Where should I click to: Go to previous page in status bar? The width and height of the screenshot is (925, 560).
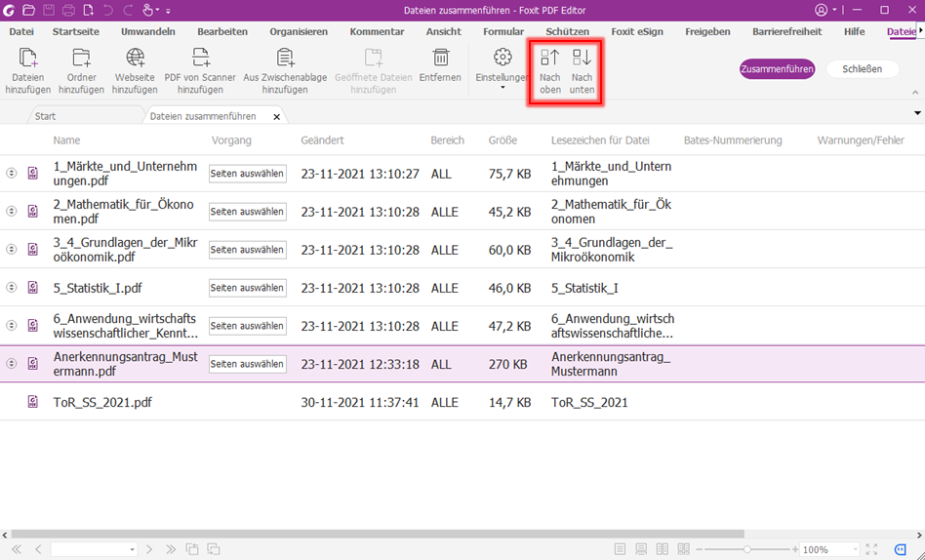(x=38, y=549)
